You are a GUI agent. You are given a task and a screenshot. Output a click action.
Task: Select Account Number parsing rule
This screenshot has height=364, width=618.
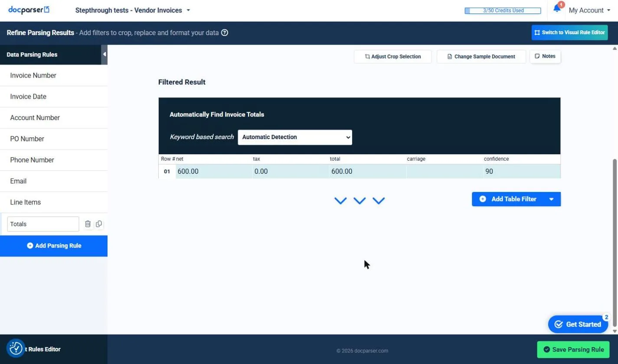point(54,118)
